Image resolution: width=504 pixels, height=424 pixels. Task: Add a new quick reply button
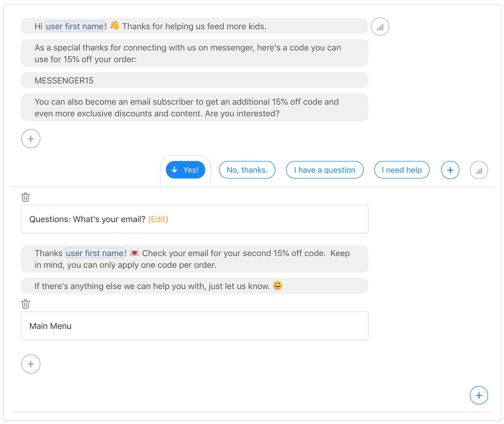click(450, 170)
